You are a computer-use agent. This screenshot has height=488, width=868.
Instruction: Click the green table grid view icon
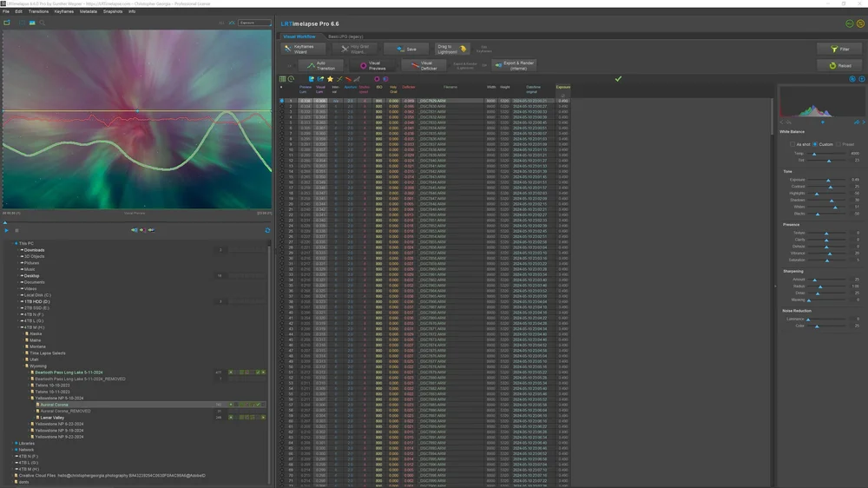tap(282, 79)
